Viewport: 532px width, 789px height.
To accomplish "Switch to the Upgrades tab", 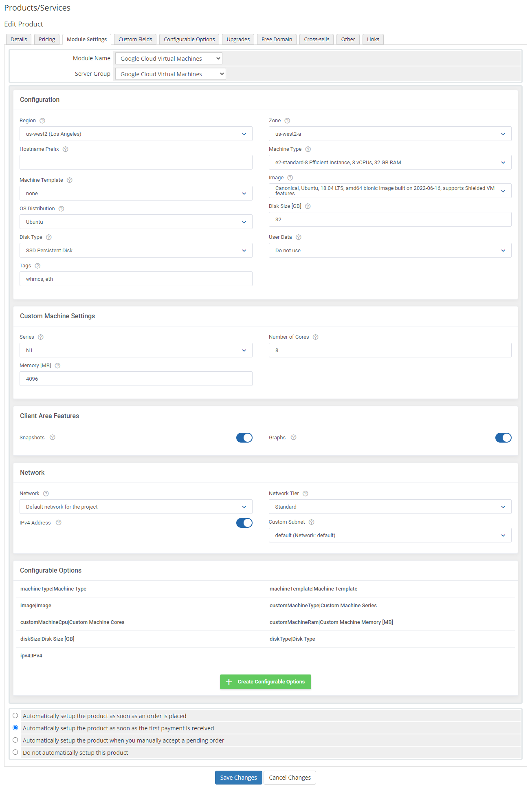I will pos(238,39).
